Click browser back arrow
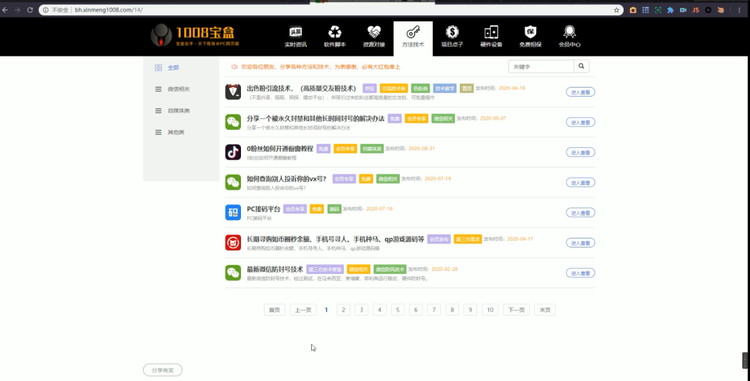The image size is (750, 381). (5, 10)
